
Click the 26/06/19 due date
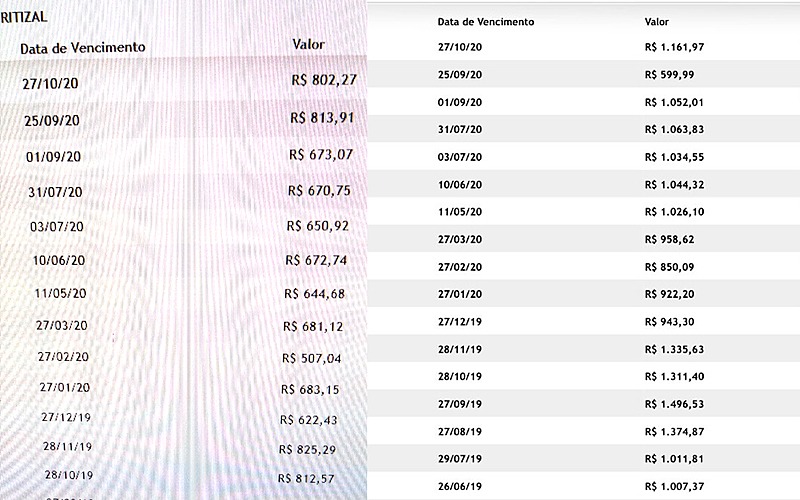(460, 486)
